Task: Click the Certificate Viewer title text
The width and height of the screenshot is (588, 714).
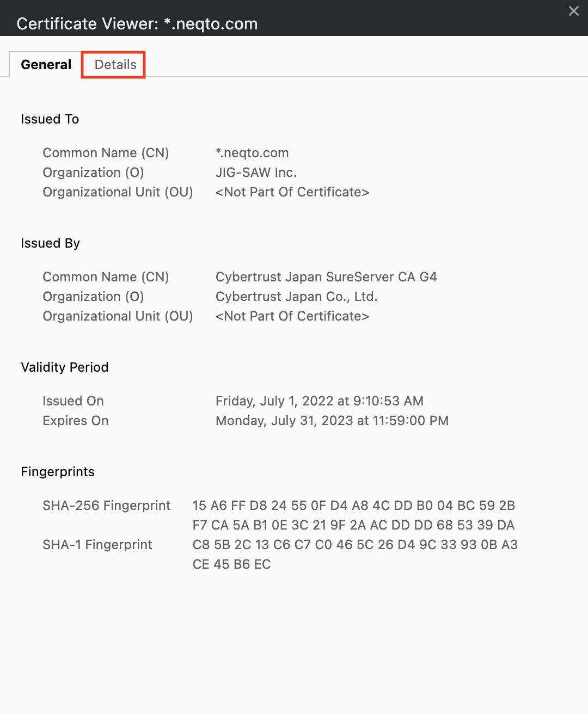Action: [137, 24]
